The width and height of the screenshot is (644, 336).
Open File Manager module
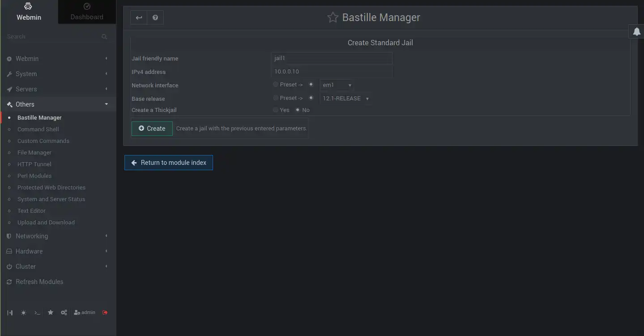pyautogui.click(x=34, y=153)
